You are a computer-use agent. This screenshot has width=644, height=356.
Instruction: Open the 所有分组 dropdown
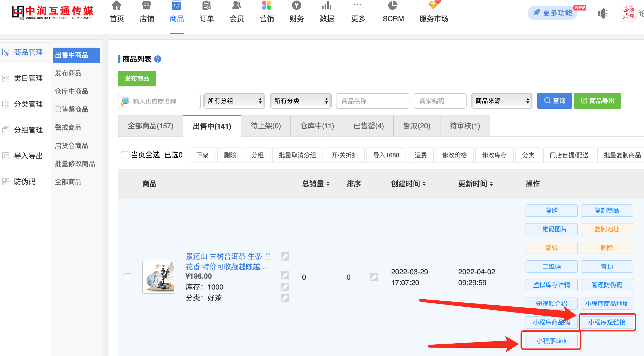[234, 101]
